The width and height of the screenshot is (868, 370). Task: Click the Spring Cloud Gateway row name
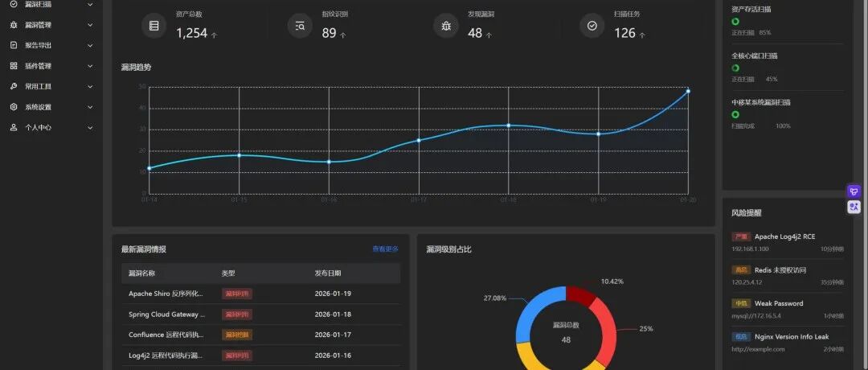click(166, 314)
